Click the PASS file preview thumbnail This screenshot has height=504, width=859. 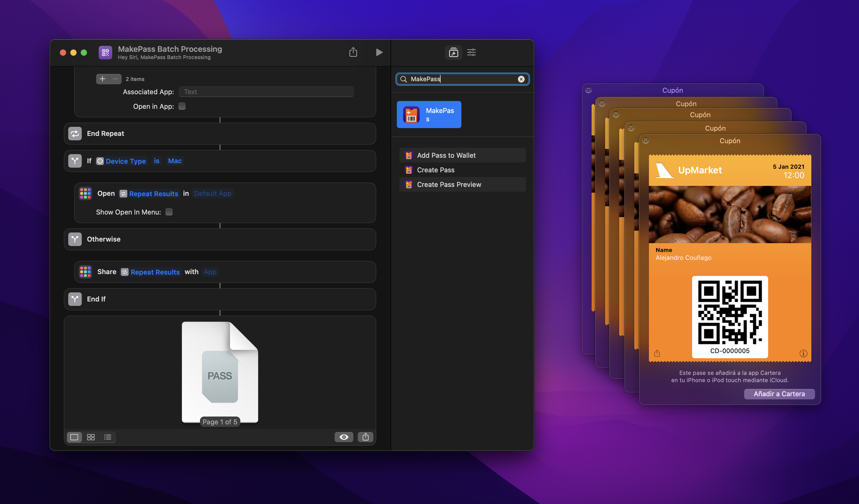coord(220,372)
